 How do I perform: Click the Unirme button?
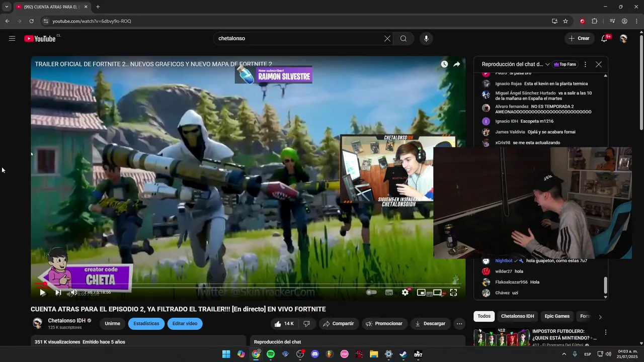(x=112, y=324)
